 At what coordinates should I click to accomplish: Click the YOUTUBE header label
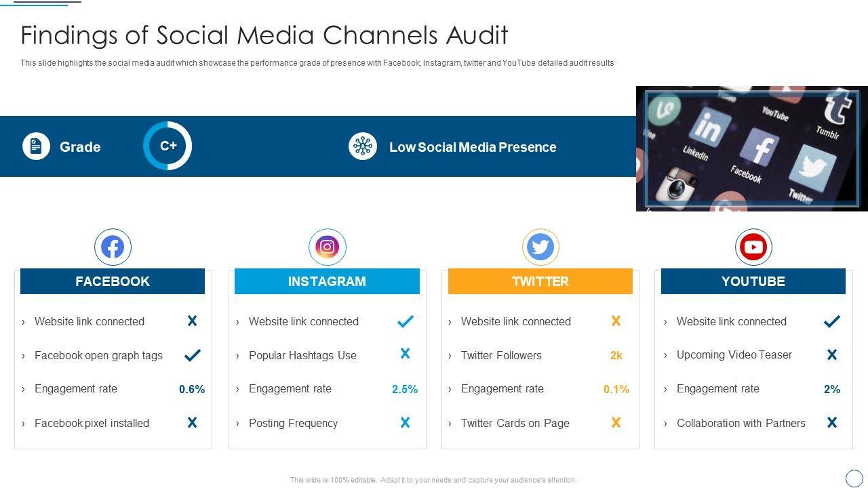tap(753, 281)
